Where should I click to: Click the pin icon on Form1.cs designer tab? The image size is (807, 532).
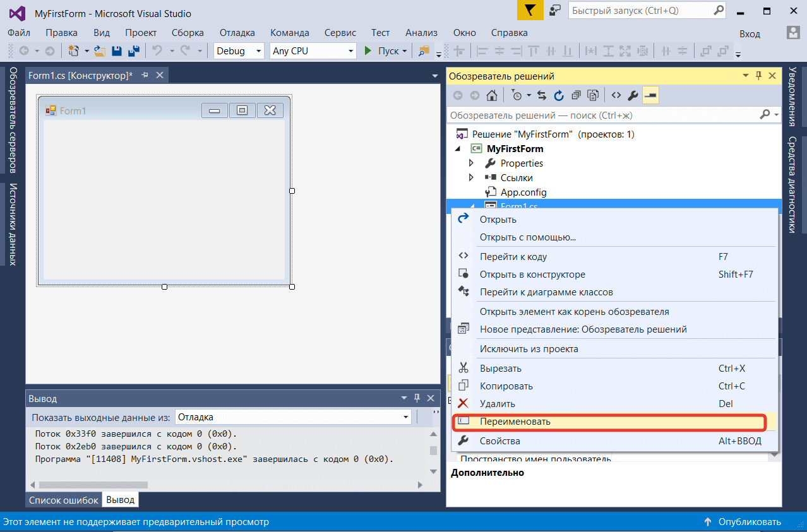[x=145, y=75]
